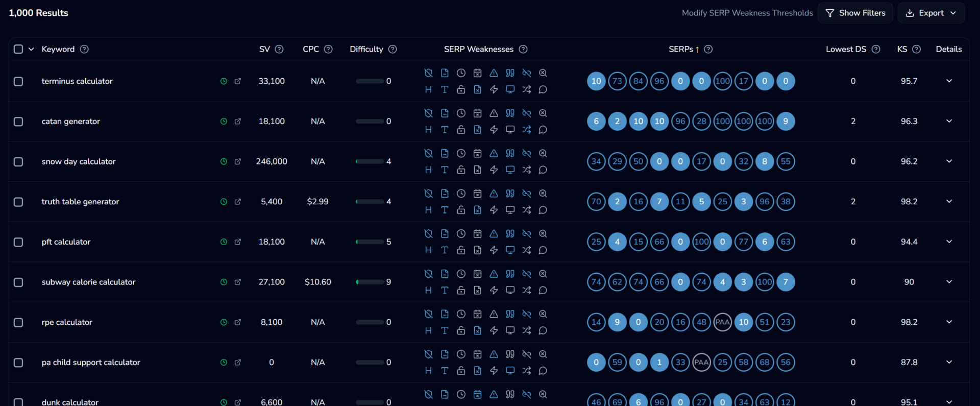Sort by the Keyword column header
This screenshot has height=406, width=980.
58,49
